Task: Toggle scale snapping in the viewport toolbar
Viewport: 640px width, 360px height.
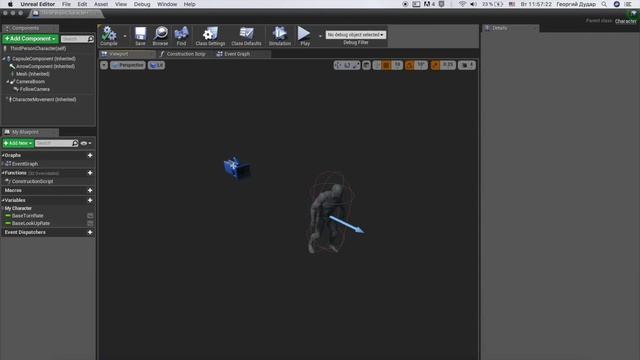Action: coord(436,65)
